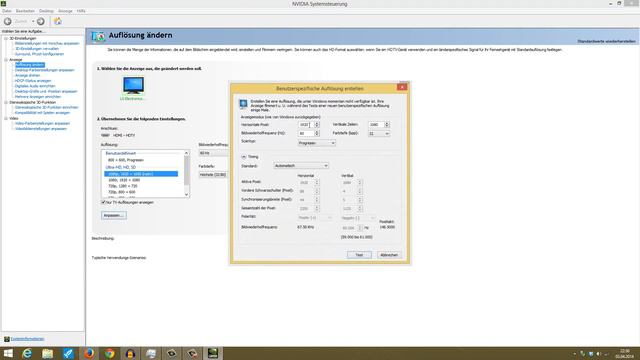Launch Internet Explorer from taskbar

coord(27,353)
